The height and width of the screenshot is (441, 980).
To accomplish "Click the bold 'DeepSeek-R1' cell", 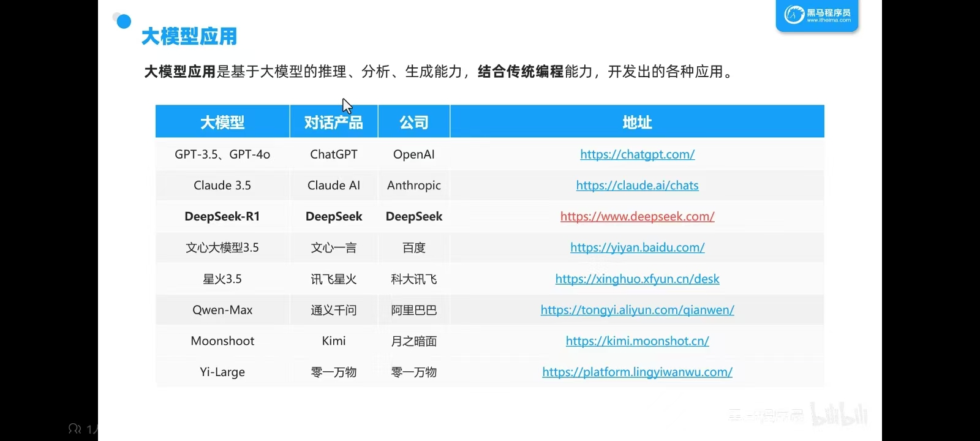I will click(x=222, y=216).
